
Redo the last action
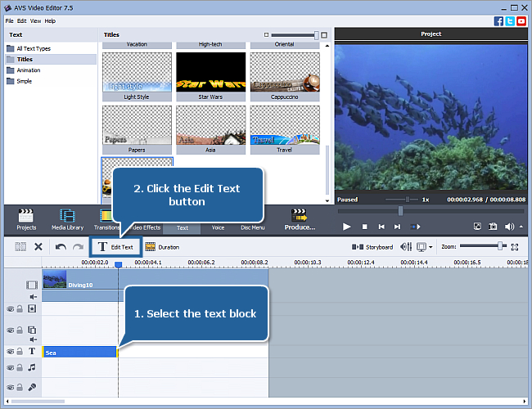click(x=78, y=246)
